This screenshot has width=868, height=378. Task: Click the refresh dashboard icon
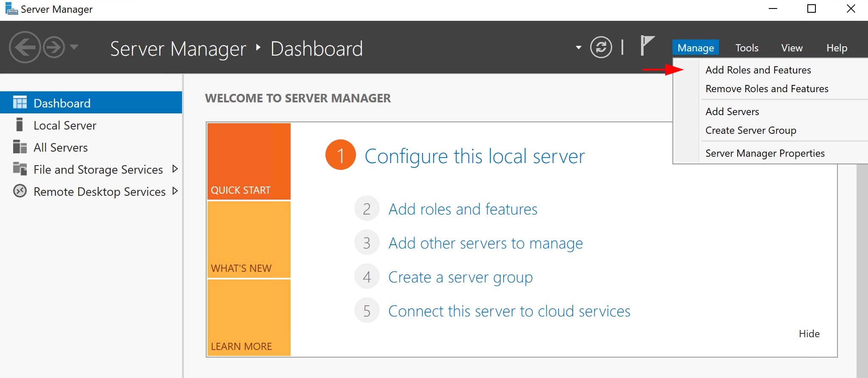[601, 47]
